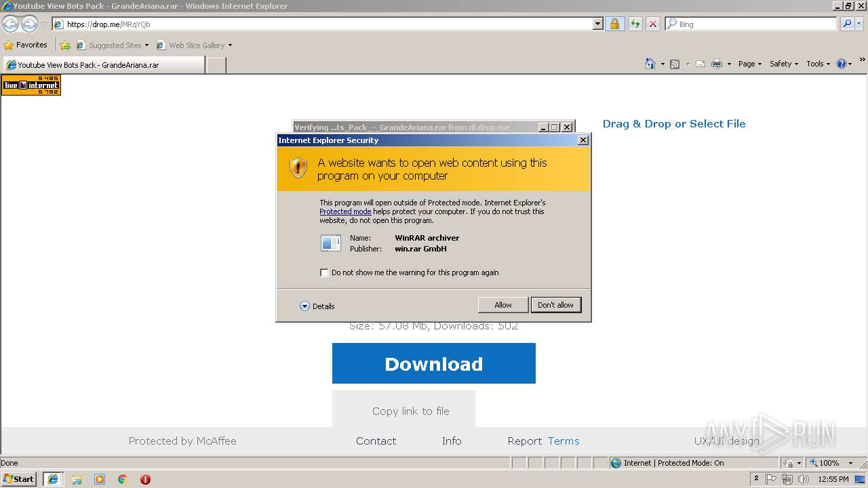Open Windows Explorer folder in taskbar
Viewport: 868px width, 488px height.
tap(77, 479)
